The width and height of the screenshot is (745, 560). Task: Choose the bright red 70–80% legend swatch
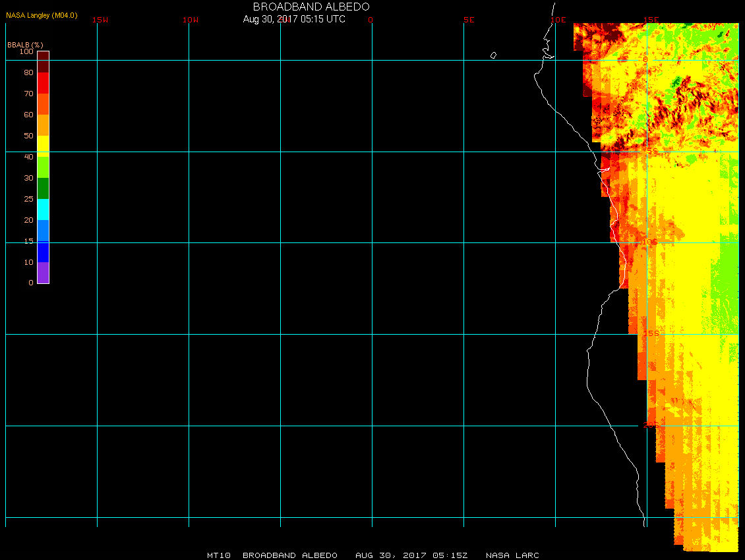click(43, 82)
